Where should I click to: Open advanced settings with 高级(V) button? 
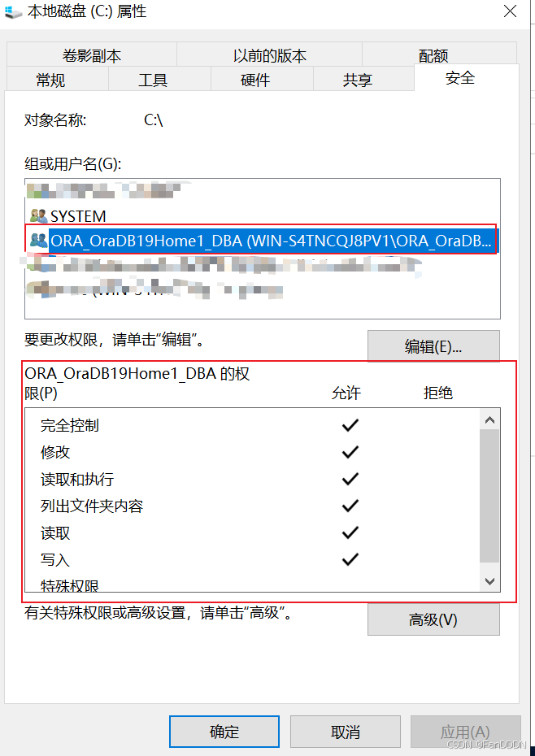pos(433,619)
